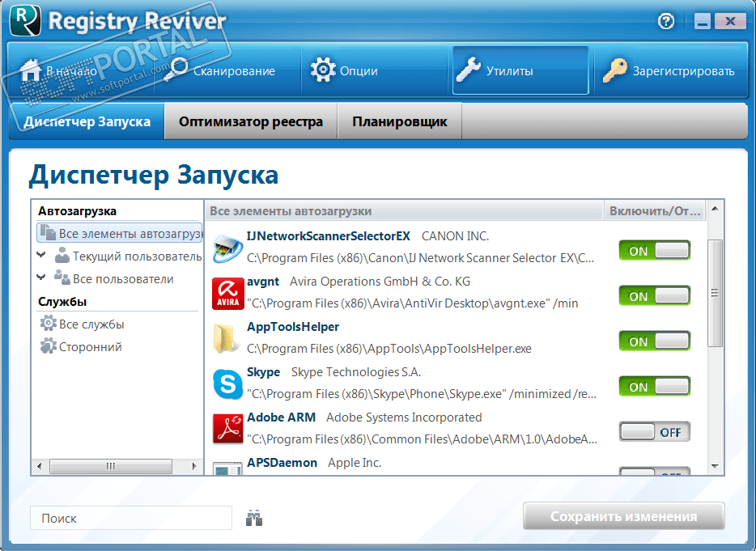This screenshot has height=551, width=756.
Task: Open help via question mark icon
Action: pos(666,21)
